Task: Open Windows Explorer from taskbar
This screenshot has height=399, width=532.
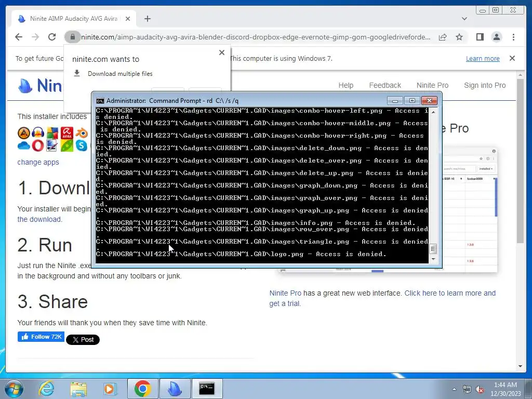Action: pos(78,389)
